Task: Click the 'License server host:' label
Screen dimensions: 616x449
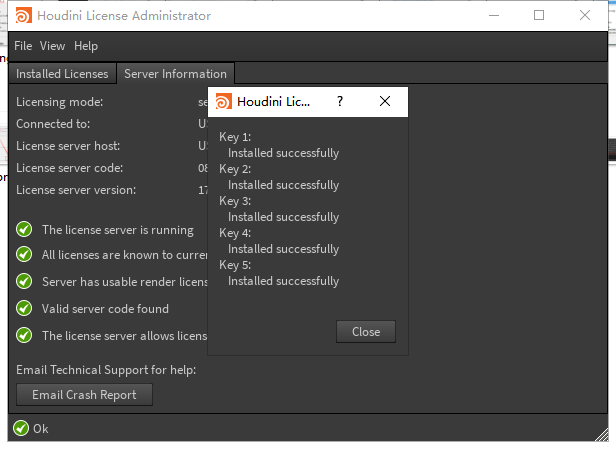Action: click(x=68, y=146)
